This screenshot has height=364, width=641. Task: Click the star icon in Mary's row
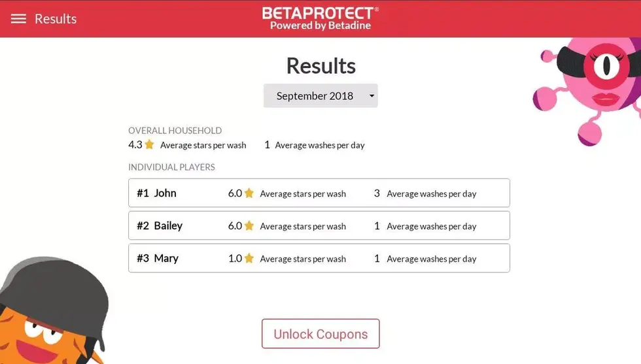[249, 258]
